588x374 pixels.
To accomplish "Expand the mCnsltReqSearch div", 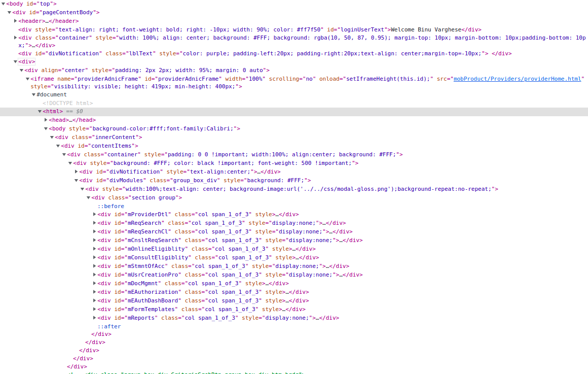I will click(x=94, y=240).
